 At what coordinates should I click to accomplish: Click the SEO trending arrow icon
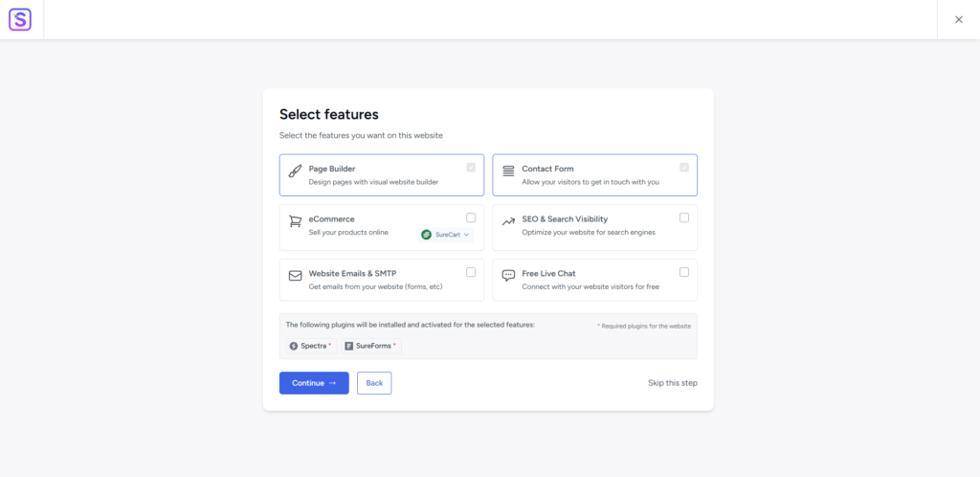[x=508, y=222]
